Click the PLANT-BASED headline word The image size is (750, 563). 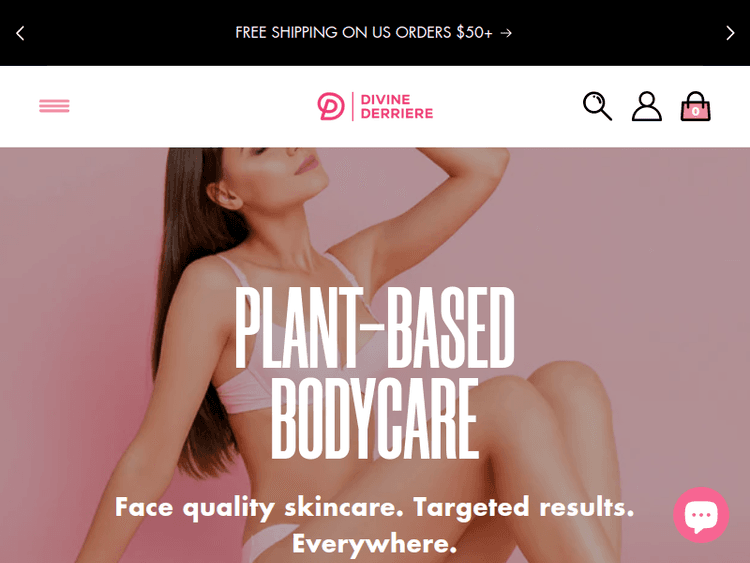[375, 327]
